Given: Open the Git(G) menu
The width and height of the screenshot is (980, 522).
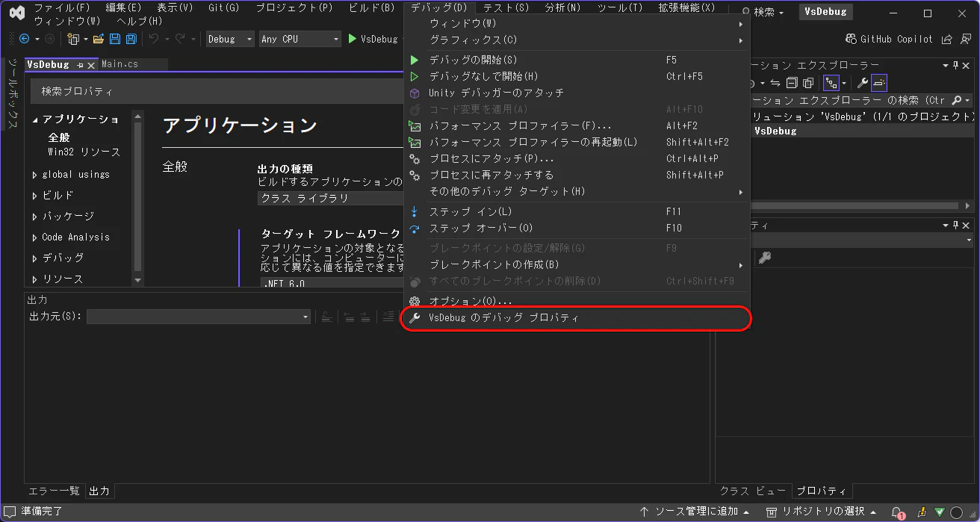Looking at the screenshot, I should click(x=223, y=7).
